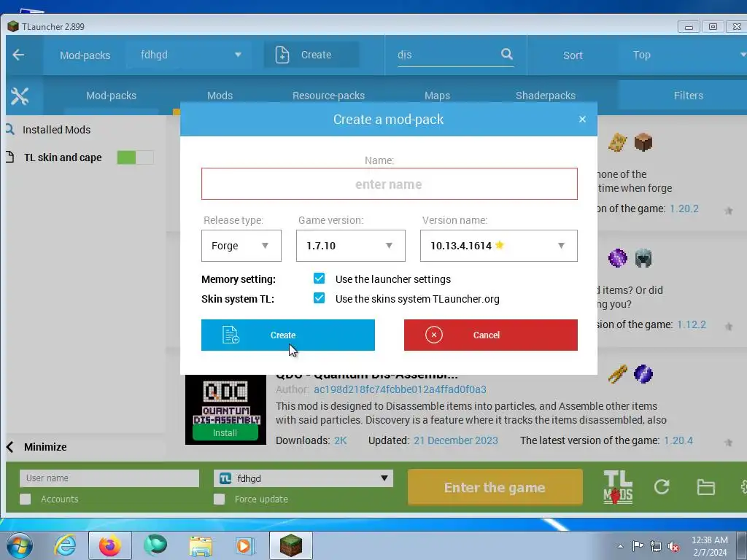The height and width of the screenshot is (560, 747).
Task: Click the golden tool icon on QDC row
Action: tap(617, 374)
